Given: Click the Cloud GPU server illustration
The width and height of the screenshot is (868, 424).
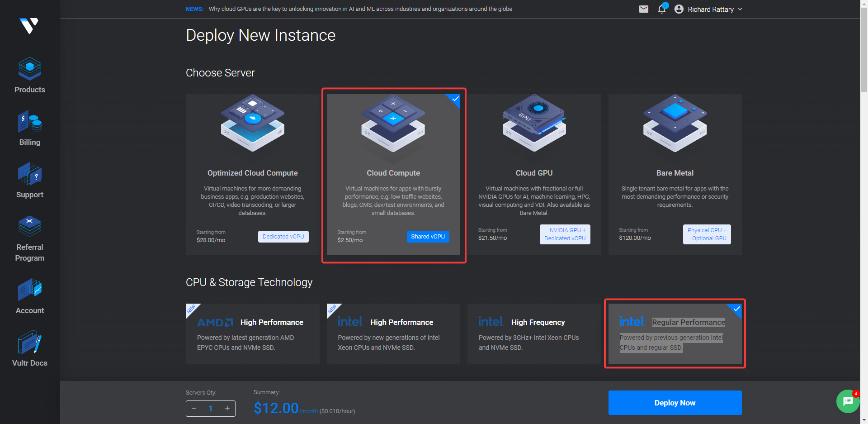Looking at the screenshot, I should (x=534, y=123).
